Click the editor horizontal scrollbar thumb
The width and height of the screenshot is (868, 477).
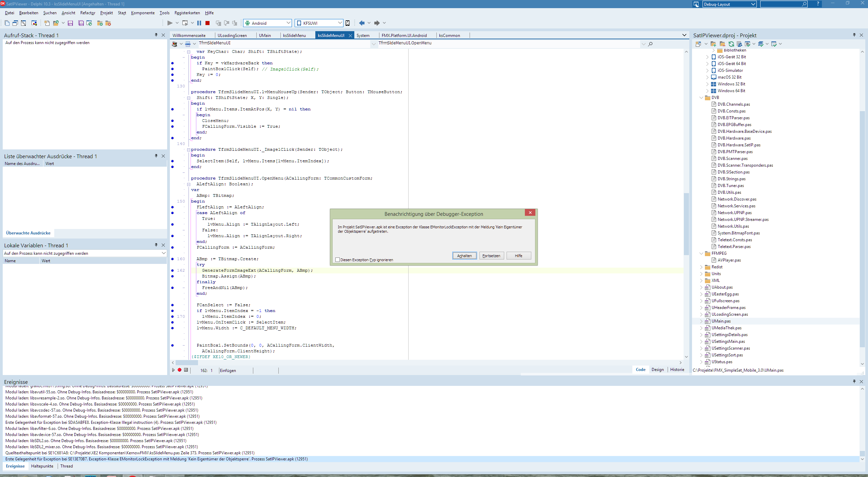(x=186, y=362)
